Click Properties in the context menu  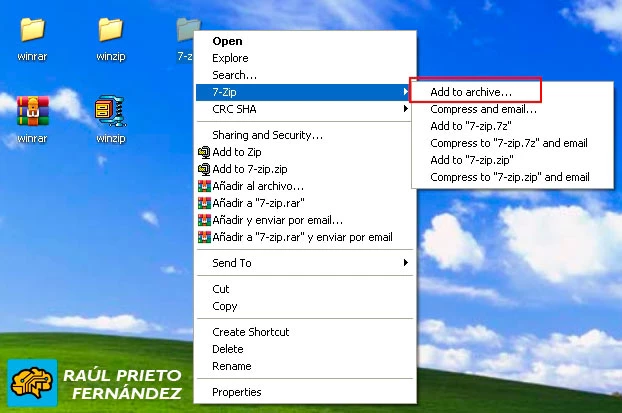pos(237,392)
